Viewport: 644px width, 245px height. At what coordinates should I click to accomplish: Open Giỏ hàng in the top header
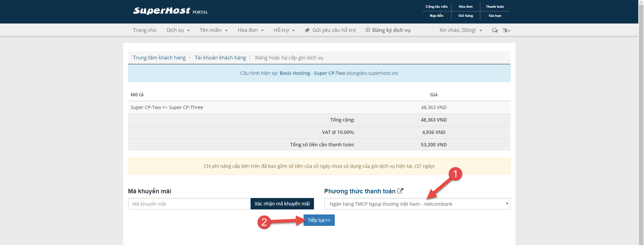(x=466, y=16)
